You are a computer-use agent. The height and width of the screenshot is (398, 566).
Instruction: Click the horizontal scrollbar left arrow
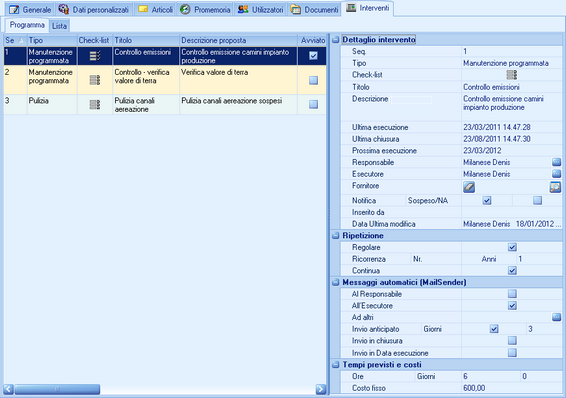pyautogui.click(x=8, y=389)
